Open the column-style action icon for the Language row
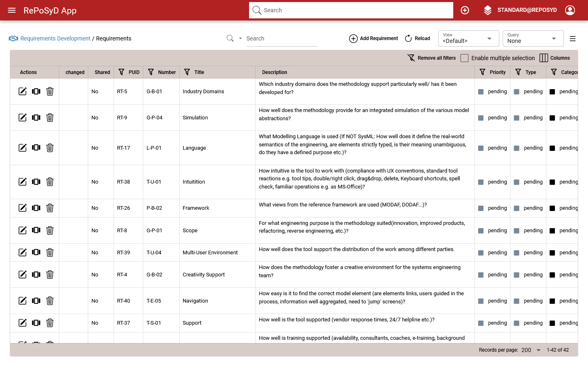The image size is (588, 368). click(36, 148)
